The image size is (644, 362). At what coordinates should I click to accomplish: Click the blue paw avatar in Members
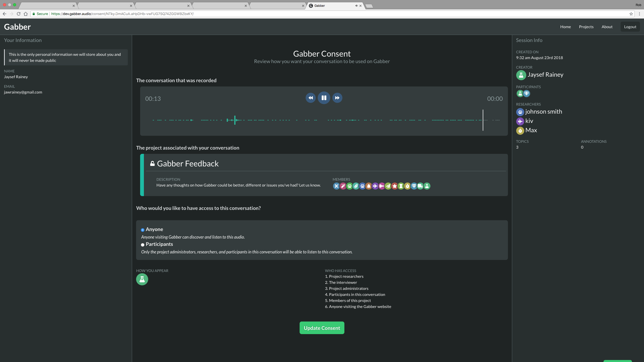362,186
